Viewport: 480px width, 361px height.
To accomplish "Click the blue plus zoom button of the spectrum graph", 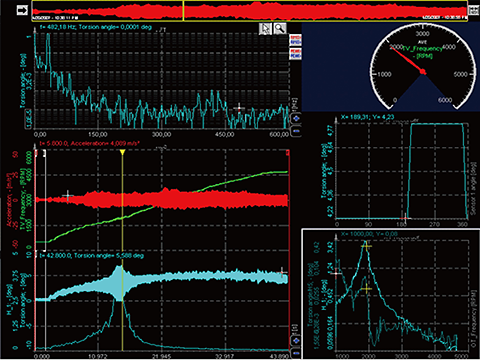I will [x=296, y=118].
